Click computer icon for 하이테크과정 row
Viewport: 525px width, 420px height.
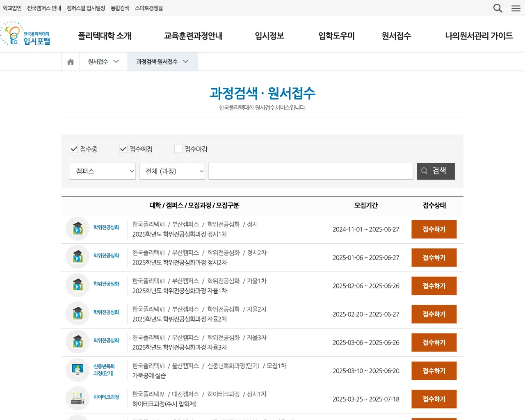click(x=78, y=398)
